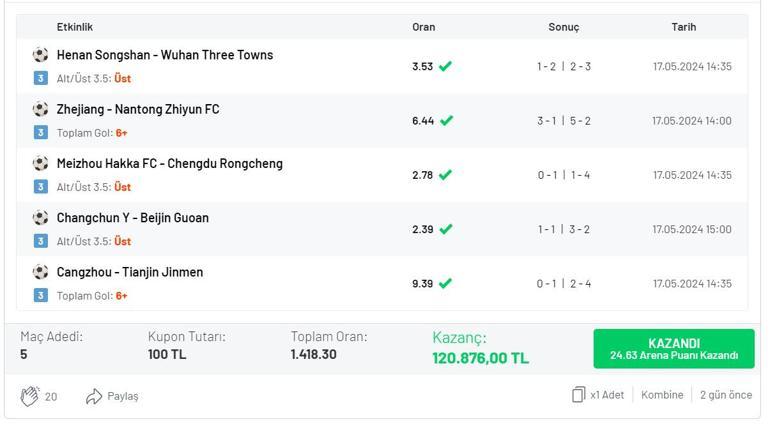Click the Oran column header
This screenshot has height=426, width=770.
(x=424, y=27)
